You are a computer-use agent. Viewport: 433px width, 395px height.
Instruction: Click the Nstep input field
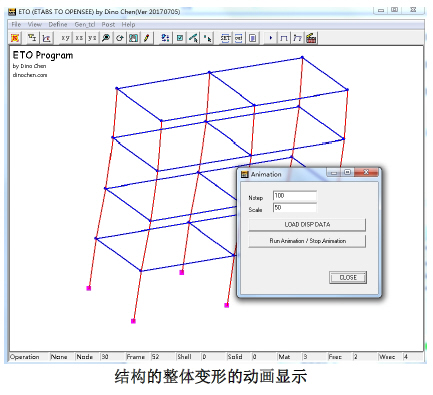(x=295, y=196)
